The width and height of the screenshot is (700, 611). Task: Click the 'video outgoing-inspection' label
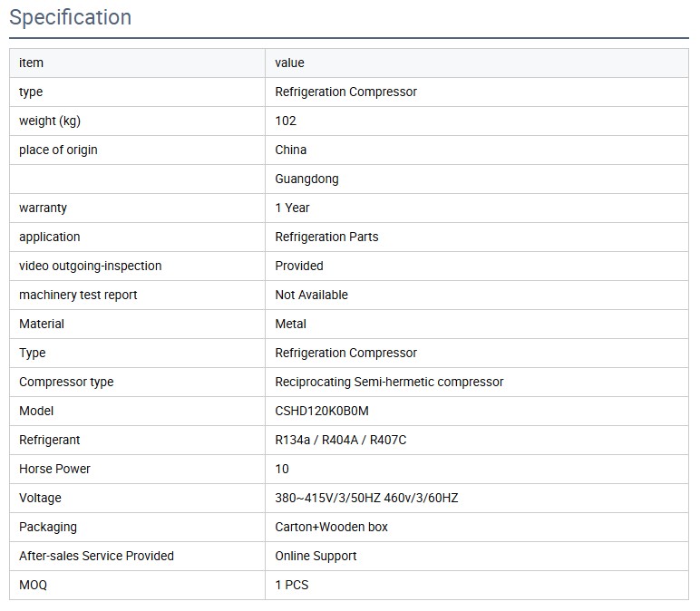point(90,266)
